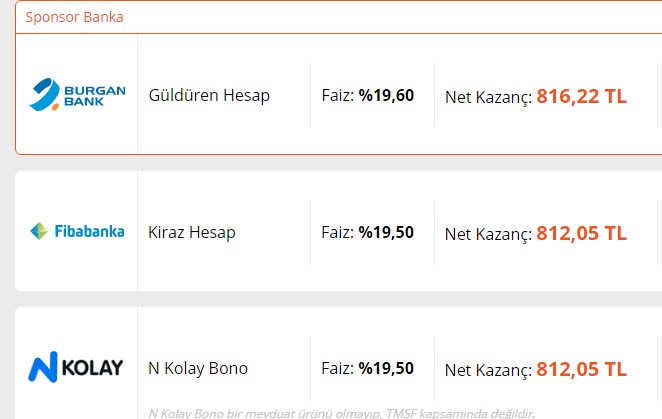This screenshot has width=662, height=419.
Task: Click N Kolay's Faiz %19,50 rate
Action: (368, 368)
